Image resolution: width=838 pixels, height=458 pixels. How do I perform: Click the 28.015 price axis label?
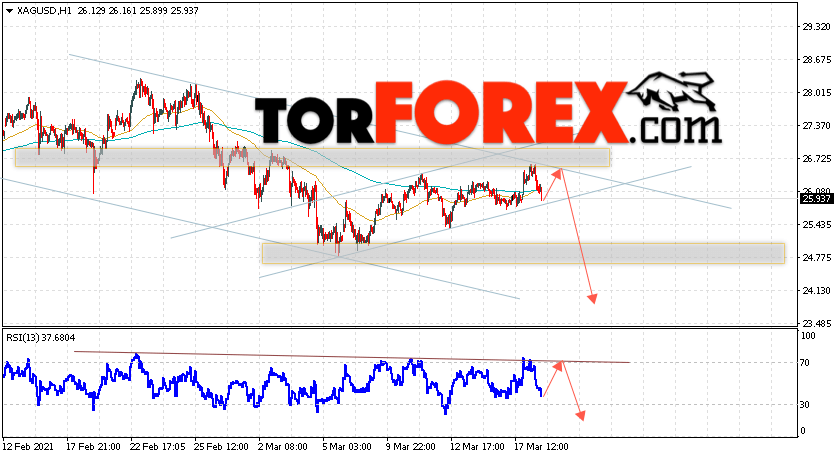coord(816,93)
